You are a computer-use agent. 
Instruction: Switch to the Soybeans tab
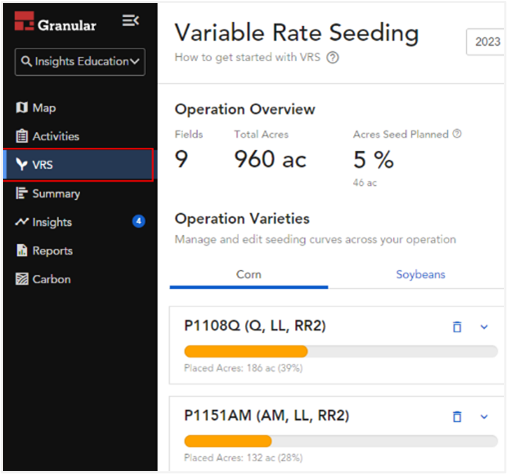pyautogui.click(x=420, y=275)
